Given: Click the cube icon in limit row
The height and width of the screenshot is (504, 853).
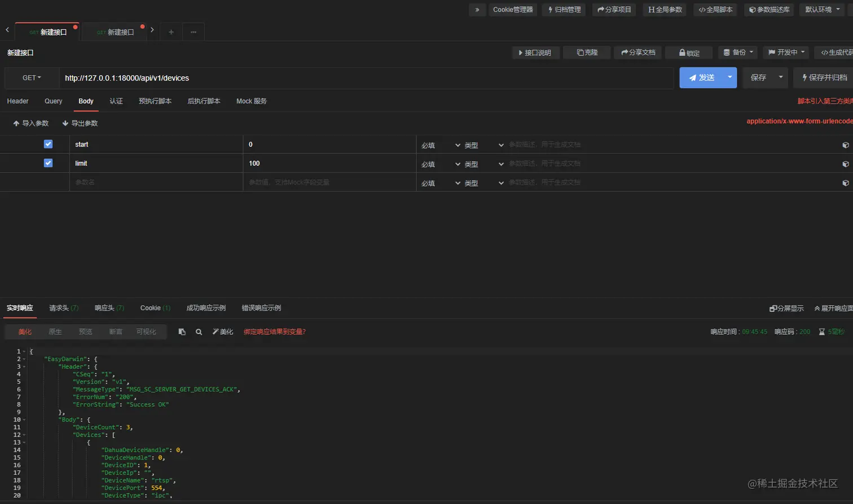Looking at the screenshot, I should tap(845, 164).
